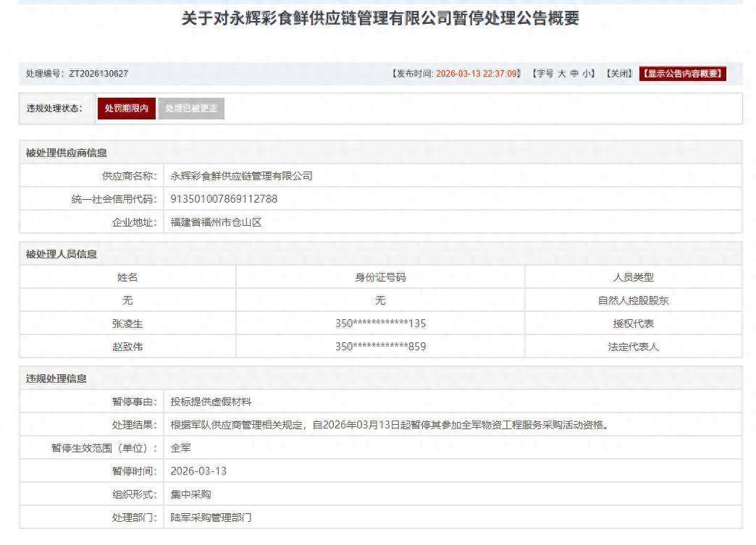Click the 法定代表人 cell

click(x=633, y=347)
